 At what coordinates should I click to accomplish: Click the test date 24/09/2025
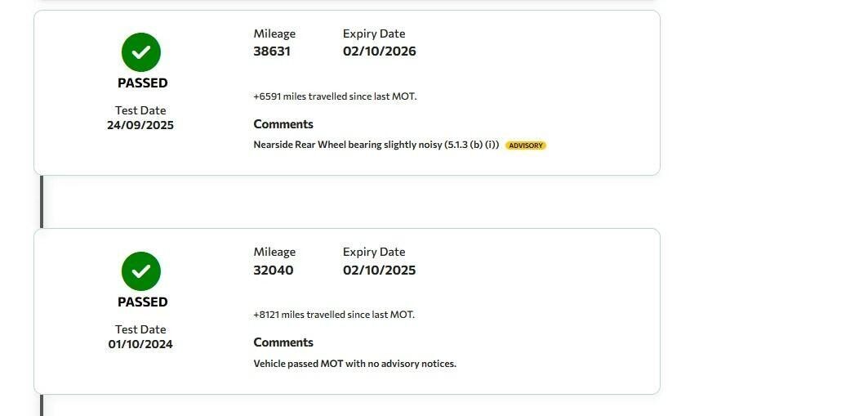click(x=140, y=125)
